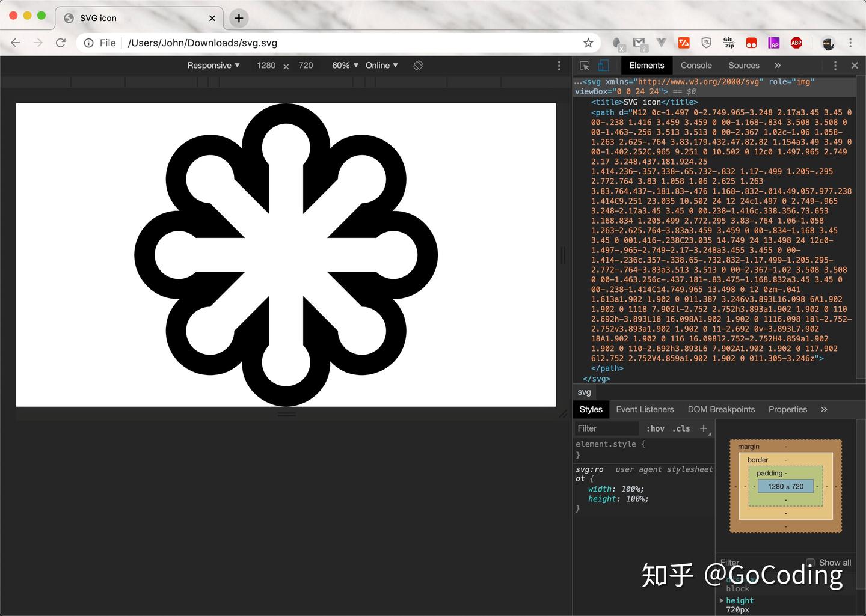This screenshot has height=616, width=866.
Task: Toggle the .cls class editor button
Action: [x=682, y=428]
